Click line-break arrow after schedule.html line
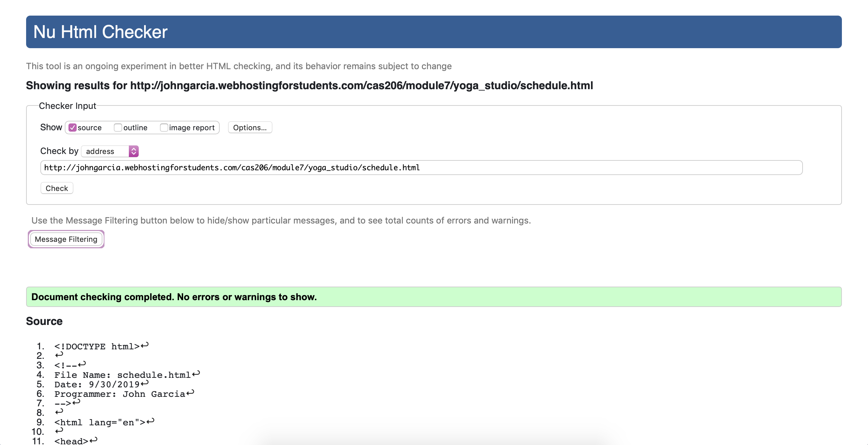This screenshot has width=868, height=445. point(196,374)
